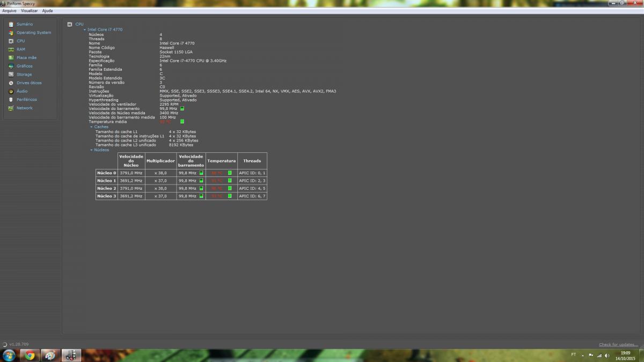Screen dimensions: 644x362
Task: Click Núcleo 3 temperature graph icon
Action: pyautogui.click(x=230, y=196)
